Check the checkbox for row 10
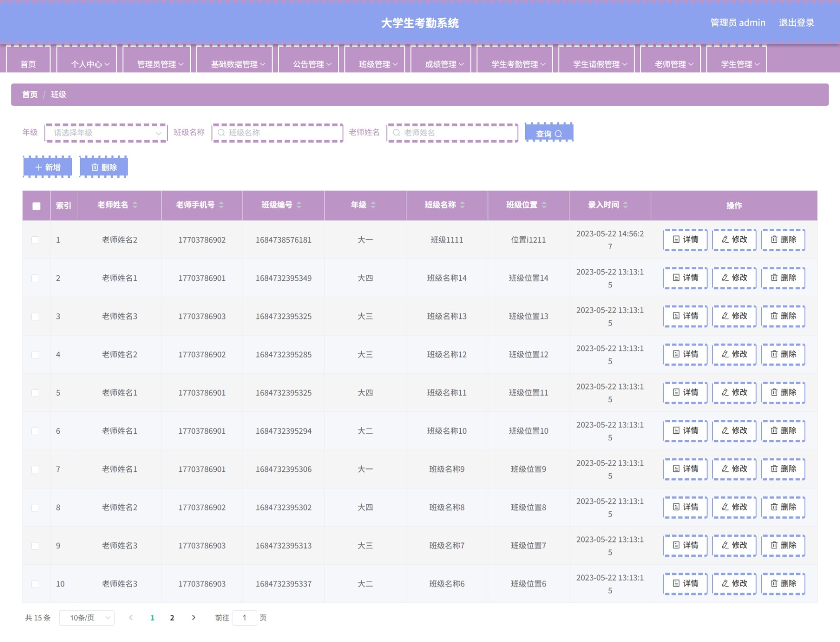840x642 pixels. (35, 584)
